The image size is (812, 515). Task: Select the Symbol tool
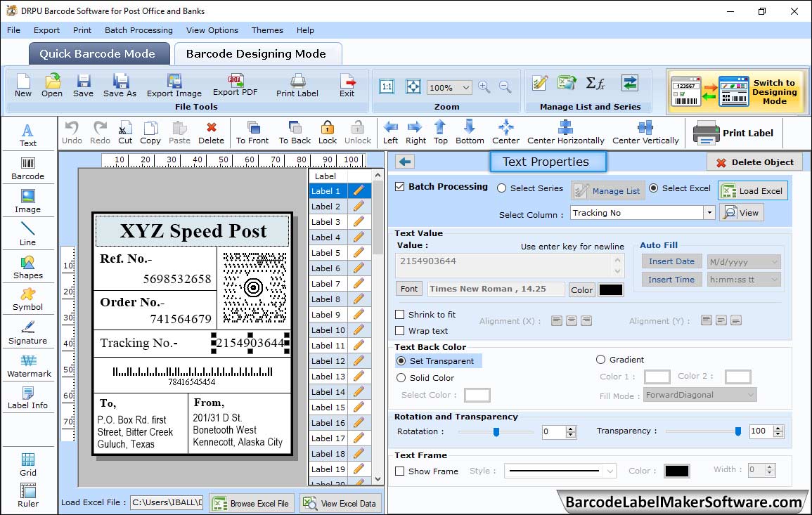coord(28,300)
